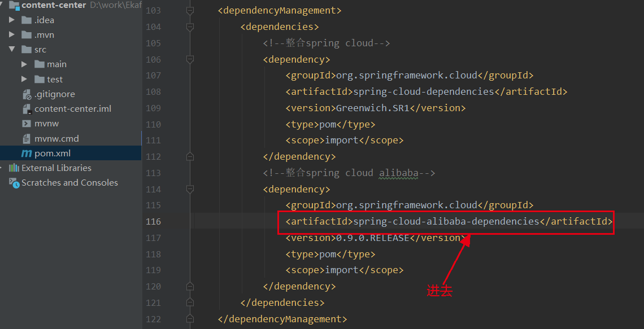The width and height of the screenshot is (644, 329).
Task: Click the Scratches and Consoles icon
Action: [x=14, y=183]
